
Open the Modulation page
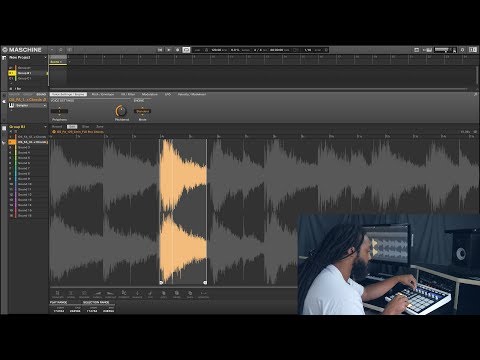pos(150,94)
